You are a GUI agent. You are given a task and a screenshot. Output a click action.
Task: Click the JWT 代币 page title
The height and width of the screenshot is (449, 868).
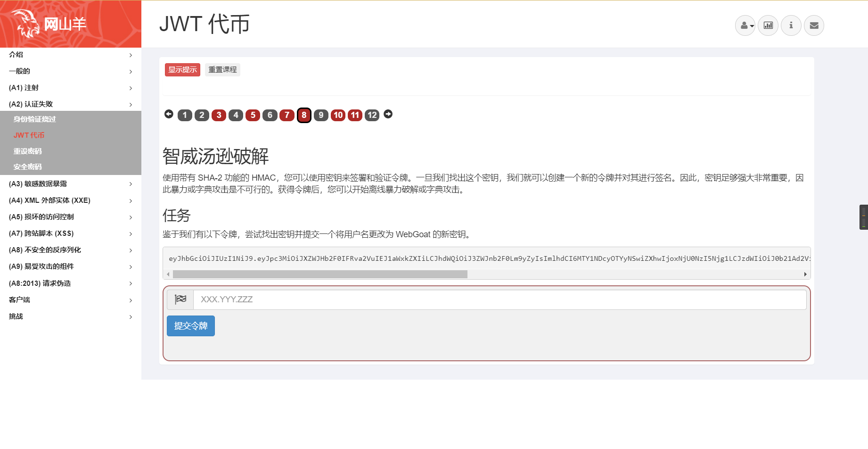pos(205,24)
